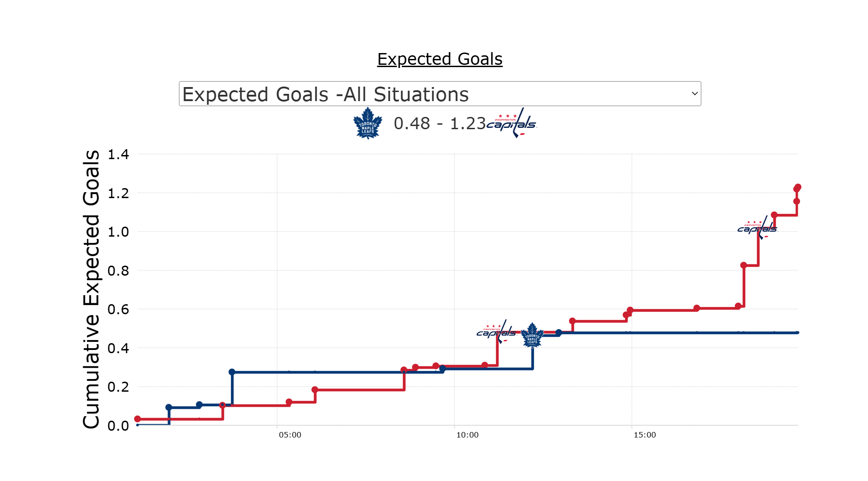
Task: Click the 1.4 y-axis tick label
Action: [x=118, y=155]
